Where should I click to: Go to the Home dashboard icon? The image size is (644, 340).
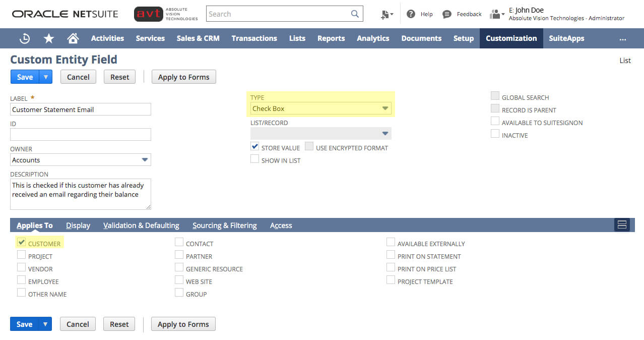tap(72, 38)
